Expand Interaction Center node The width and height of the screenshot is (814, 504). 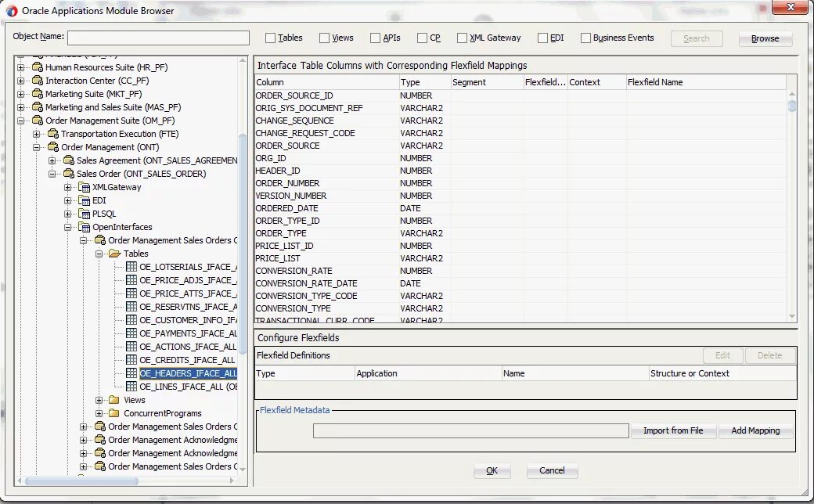(21, 81)
